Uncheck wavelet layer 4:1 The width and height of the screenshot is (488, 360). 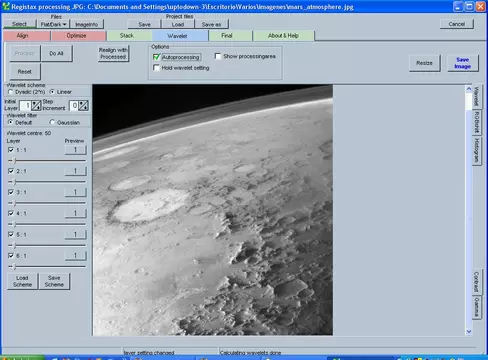tap(11, 213)
